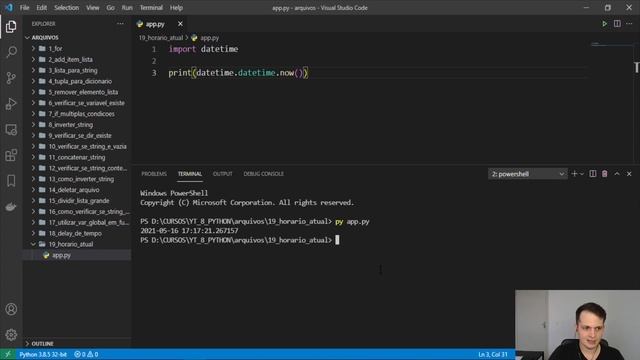Switch to the DEBUG CONSOLE tab
This screenshot has height=360, width=640.
point(263,174)
